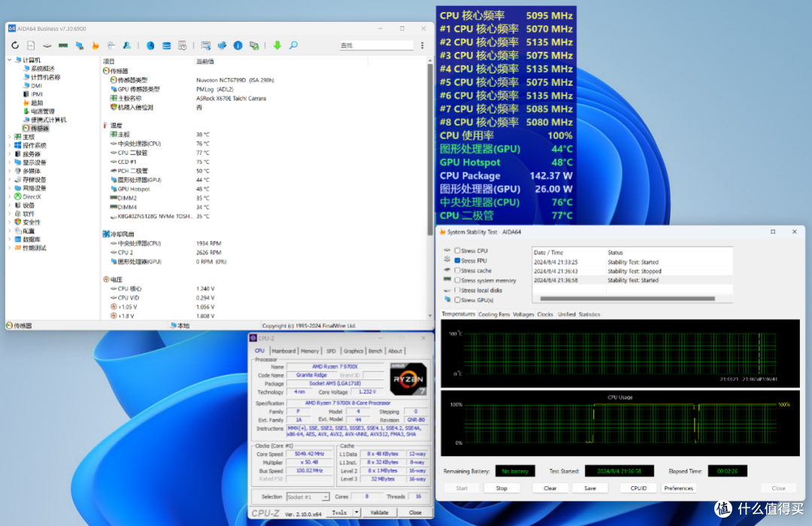This screenshot has width=812, height=526.
Task: Collapse the 计算机 tree node
Action: click(x=9, y=60)
